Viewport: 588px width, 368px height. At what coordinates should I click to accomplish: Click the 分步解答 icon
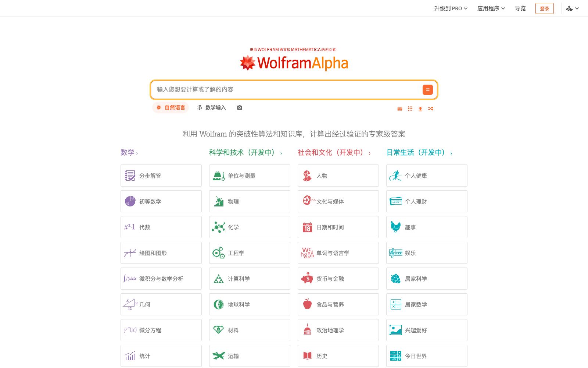pos(130,176)
